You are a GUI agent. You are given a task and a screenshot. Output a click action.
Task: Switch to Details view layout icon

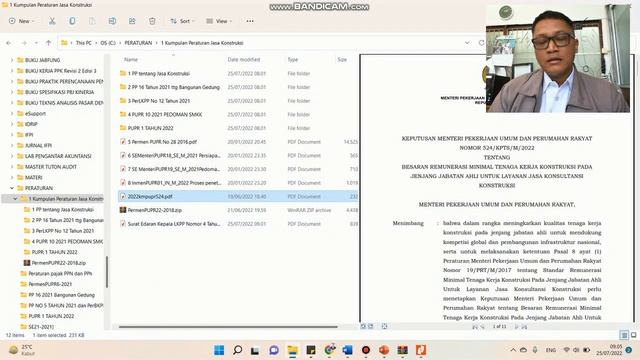(x=624, y=335)
